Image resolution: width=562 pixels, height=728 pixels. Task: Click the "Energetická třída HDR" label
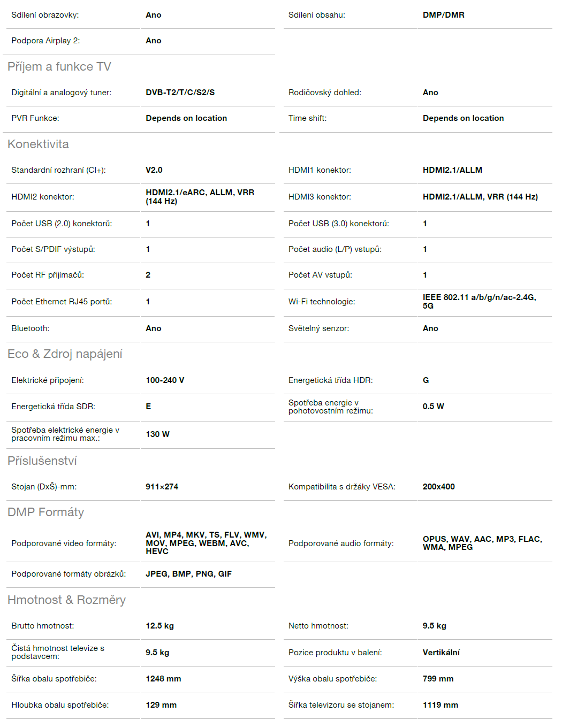(330, 380)
